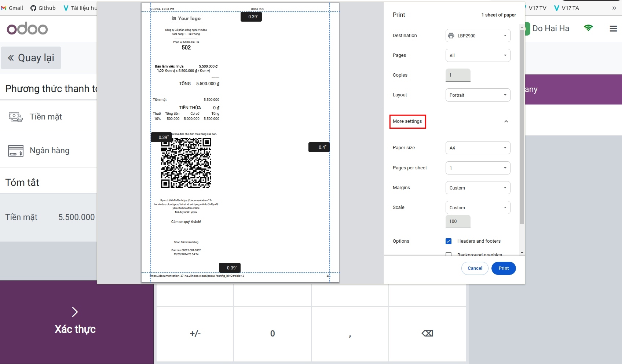
Task: Open the Pages per sheet dropdown
Action: click(478, 168)
